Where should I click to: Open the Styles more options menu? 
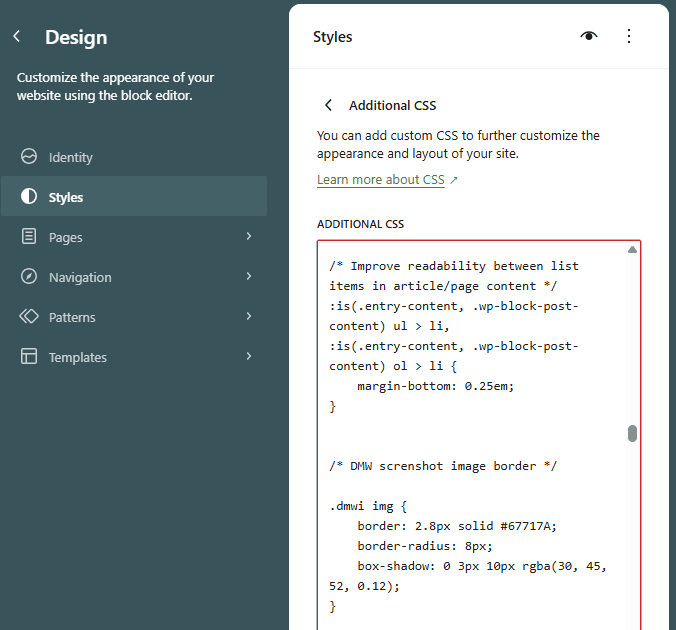[629, 36]
